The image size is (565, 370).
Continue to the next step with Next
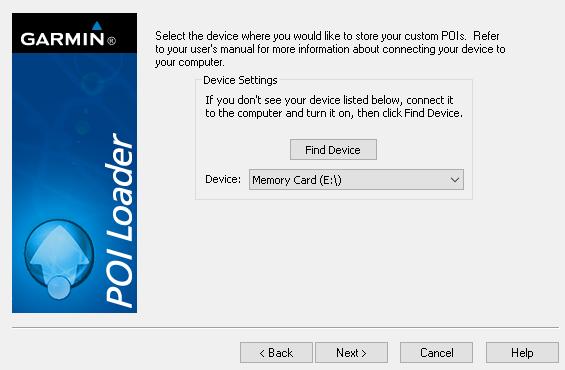pyautogui.click(x=351, y=352)
